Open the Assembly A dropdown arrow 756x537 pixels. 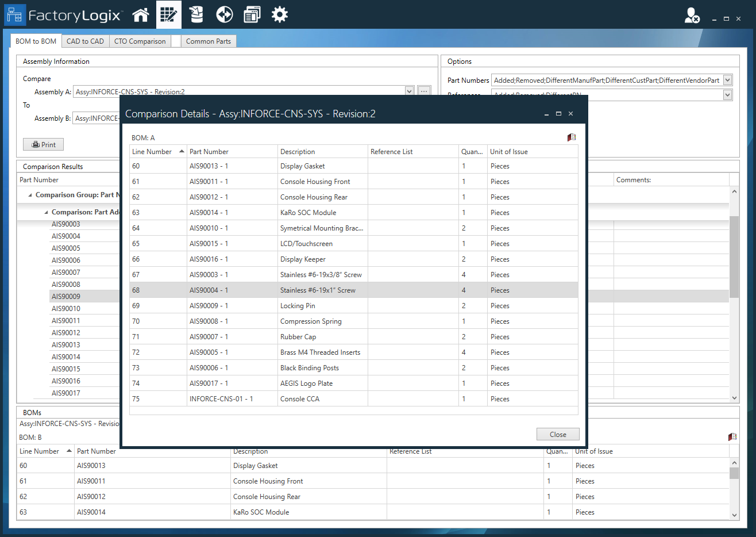[409, 91]
